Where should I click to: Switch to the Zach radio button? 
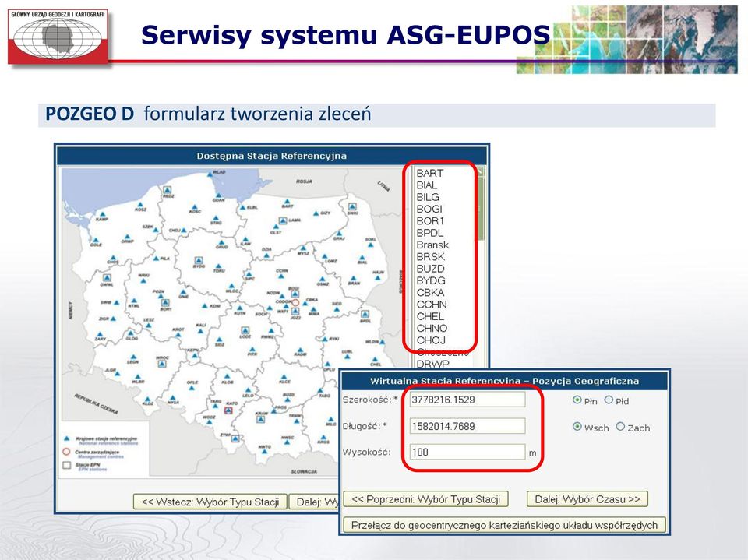tap(620, 427)
